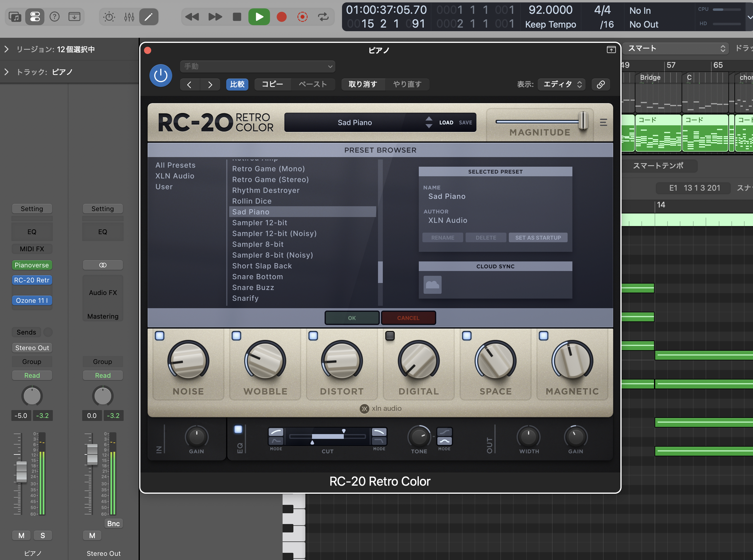Go to next plug-in setting arrow

pos(210,85)
